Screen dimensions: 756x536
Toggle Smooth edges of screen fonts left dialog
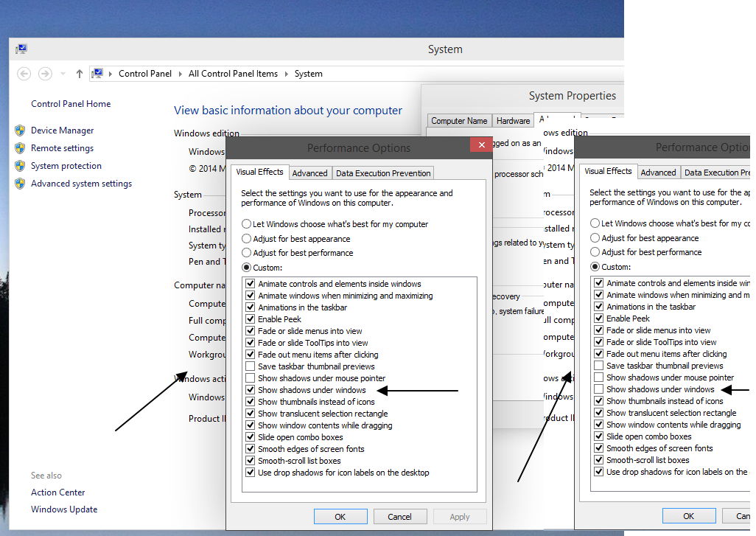coord(251,449)
